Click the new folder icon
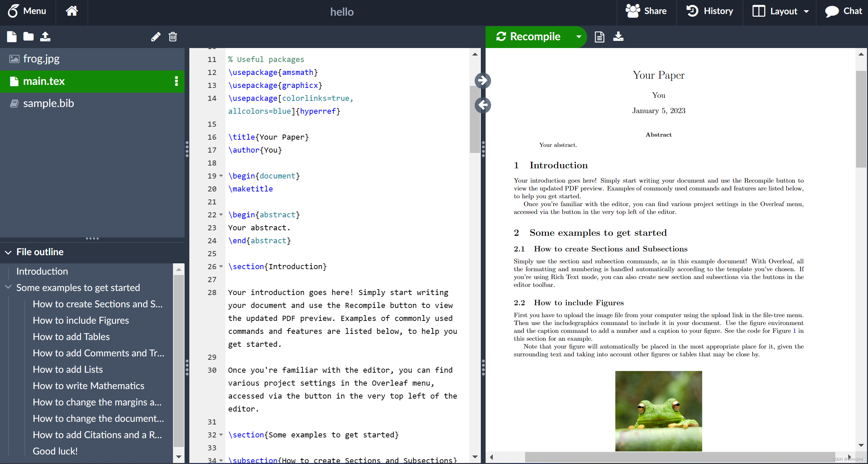Screen dimensions: 868x464 coord(28,36)
